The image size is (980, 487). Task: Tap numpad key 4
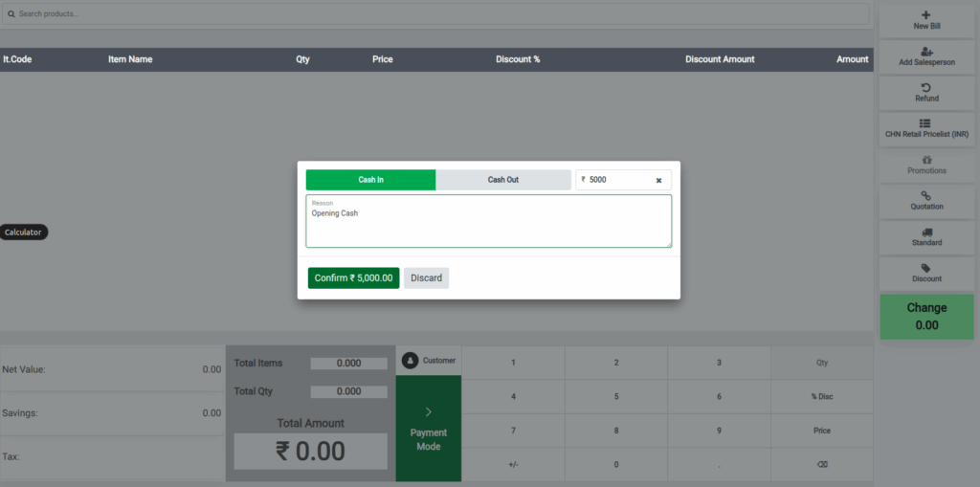tap(513, 396)
